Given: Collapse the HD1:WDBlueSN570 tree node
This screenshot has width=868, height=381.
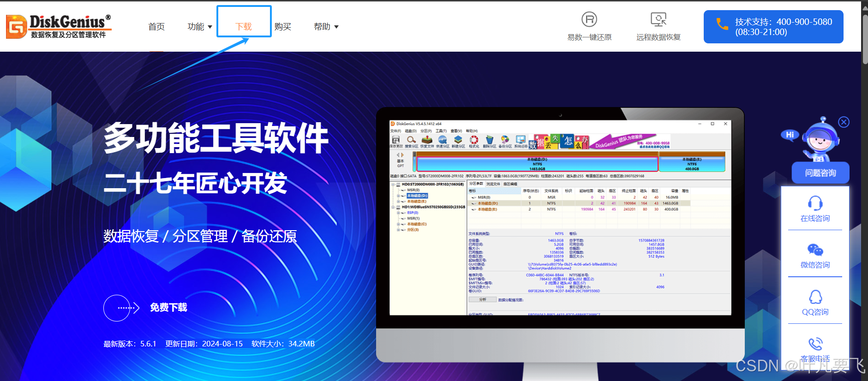Looking at the screenshot, I should point(393,207).
